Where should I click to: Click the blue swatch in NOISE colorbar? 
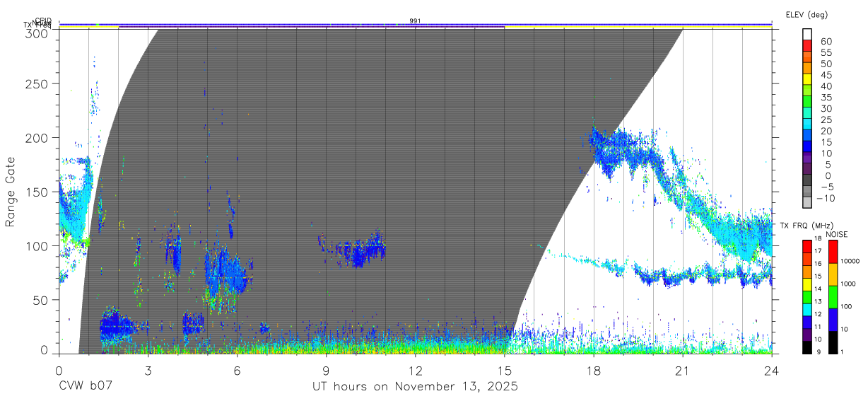833,320
